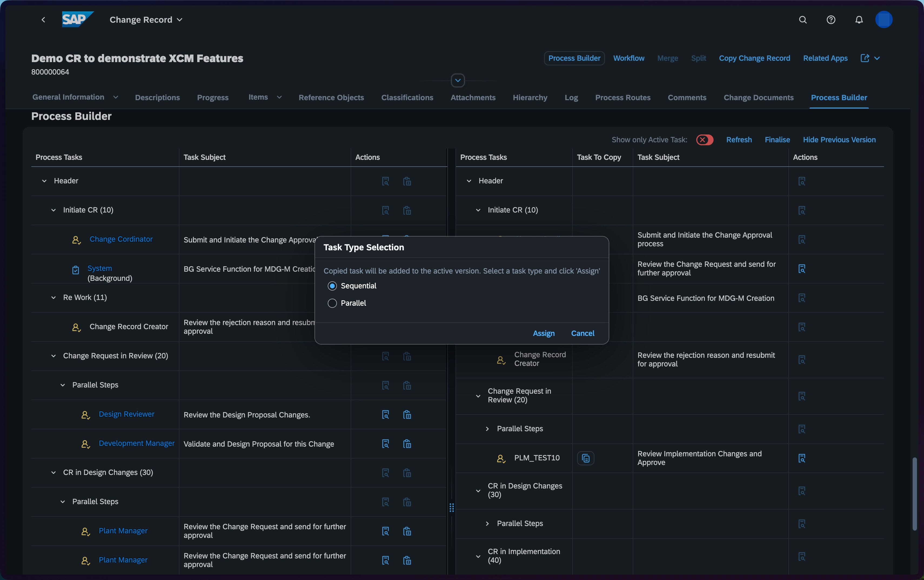Viewport: 924px width, 580px height.
Task: Collapse left Change Request in Review (20) node
Action: [54, 356]
